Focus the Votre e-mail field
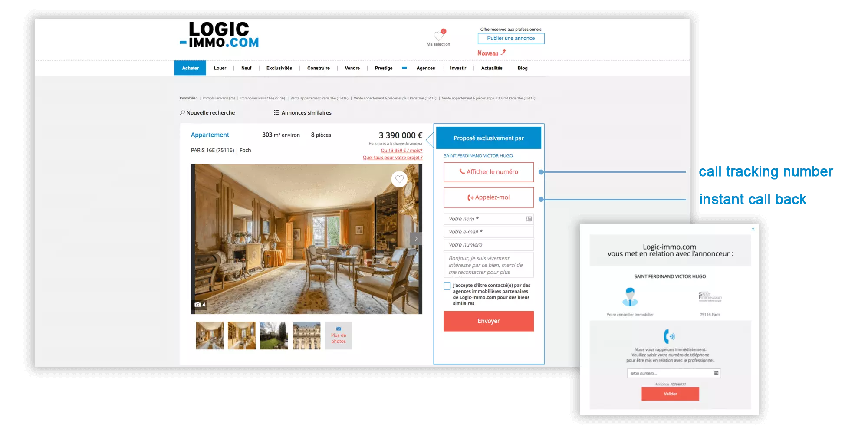The image size is (868, 434). (x=489, y=232)
